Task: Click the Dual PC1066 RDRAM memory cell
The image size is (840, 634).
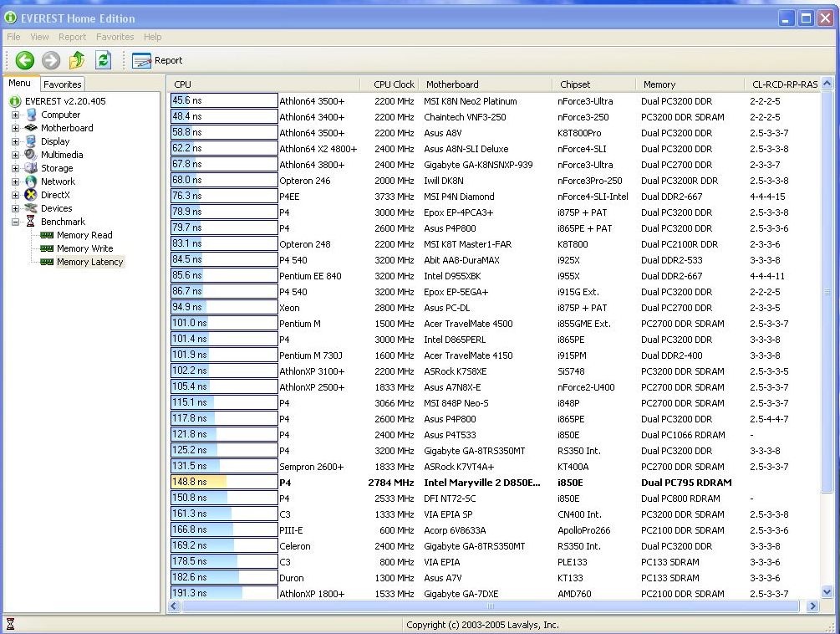Action: coord(683,435)
